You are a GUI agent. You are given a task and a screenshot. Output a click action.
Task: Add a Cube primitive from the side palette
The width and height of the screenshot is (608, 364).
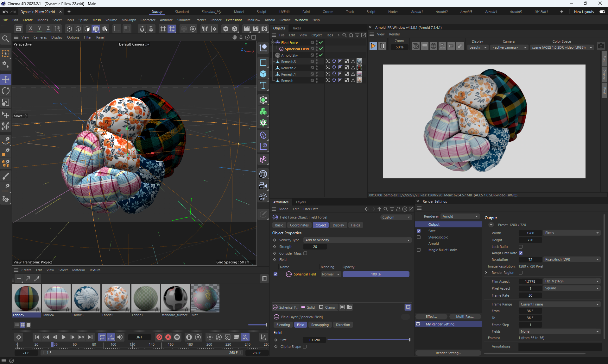pyautogui.click(x=263, y=74)
